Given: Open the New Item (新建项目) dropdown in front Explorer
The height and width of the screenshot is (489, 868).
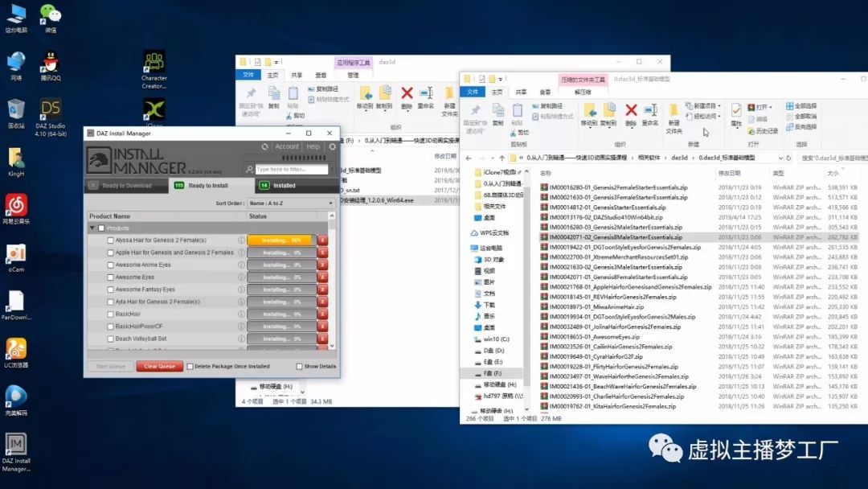Looking at the screenshot, I should click(703, 106).
